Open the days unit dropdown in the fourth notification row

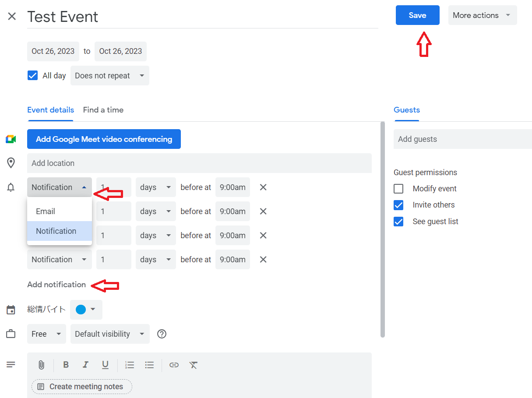click(x=156, y=260)
